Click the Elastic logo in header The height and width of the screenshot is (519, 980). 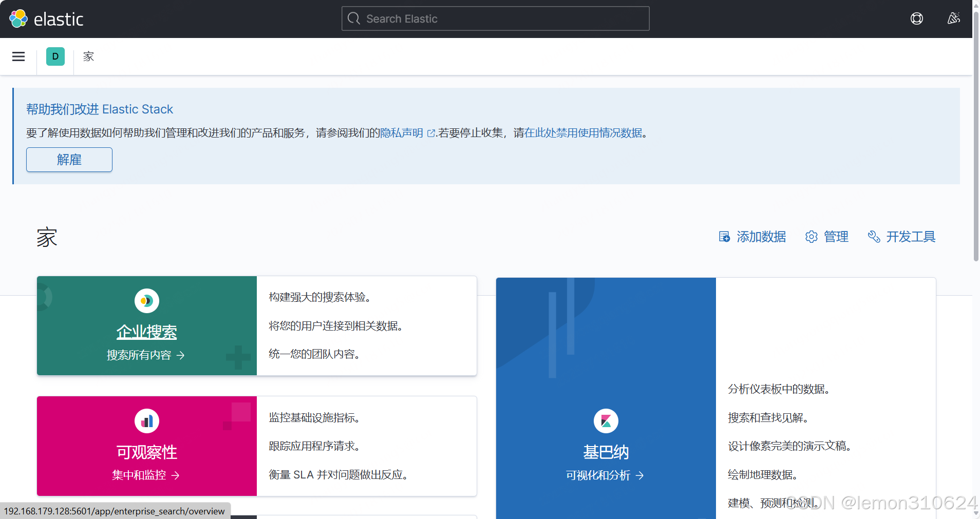point(46,19)
